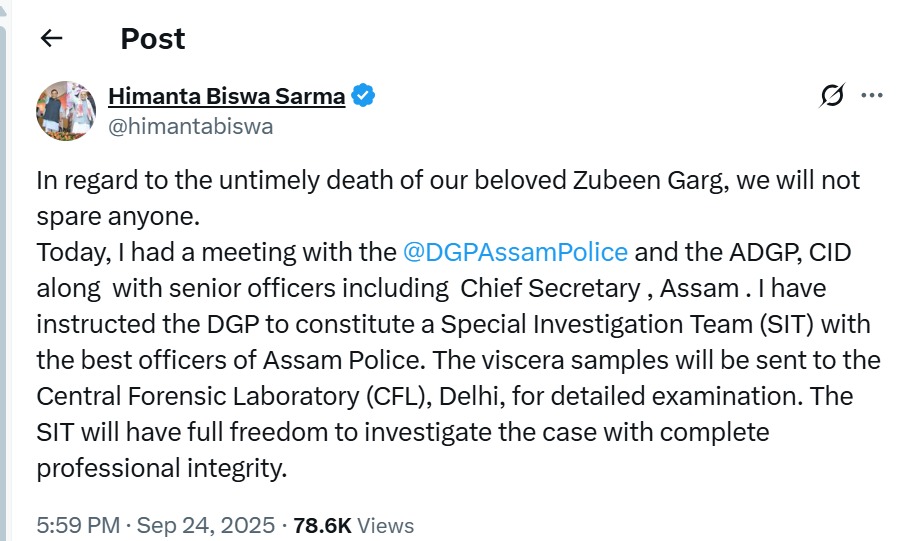This screenshot has width=910, height=541.
Task: Click the words professional integrity
Action: 161,468
